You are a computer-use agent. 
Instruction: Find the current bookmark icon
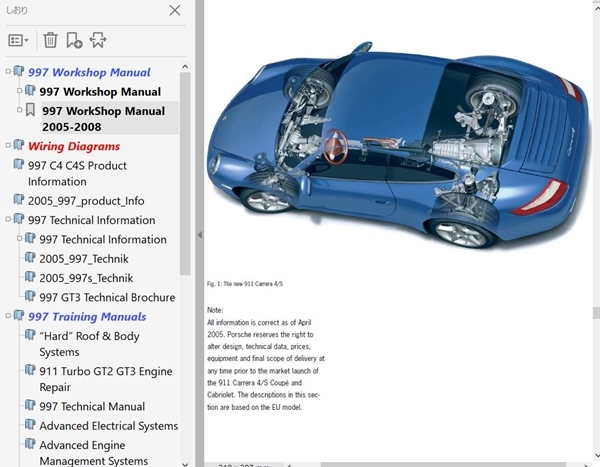point(98,40)
